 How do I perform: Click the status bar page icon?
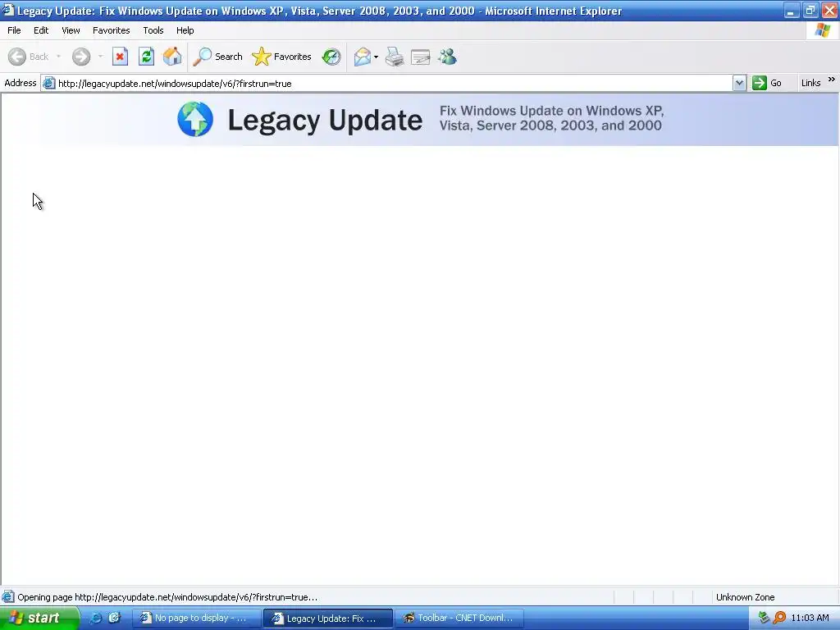8,597
